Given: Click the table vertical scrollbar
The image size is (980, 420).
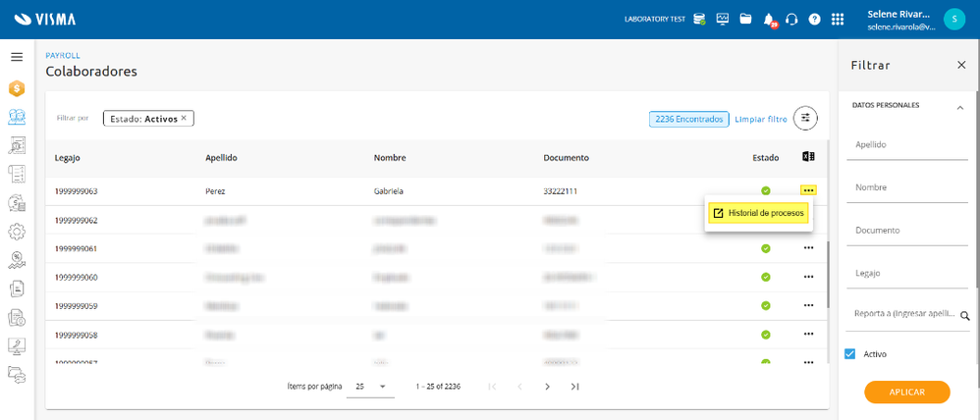Looking at the screenshot, I should (829, 275).
